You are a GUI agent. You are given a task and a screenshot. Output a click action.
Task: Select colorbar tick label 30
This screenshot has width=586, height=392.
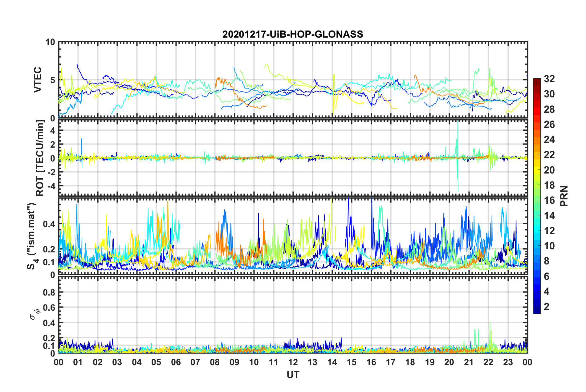tap(549, 94)
